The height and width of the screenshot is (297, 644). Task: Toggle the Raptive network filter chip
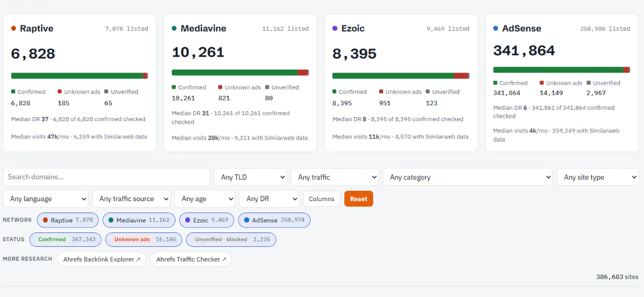click(x=68, y=220)
